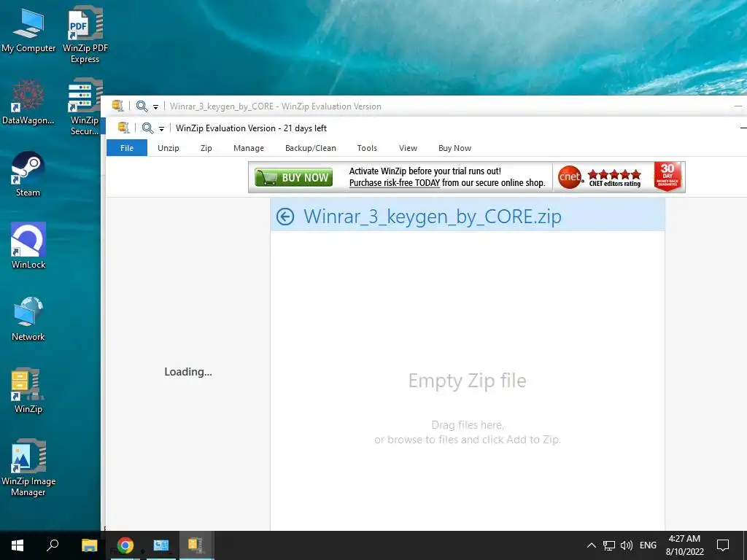Click the green BUY NOW button
747x560 pixels.
click(x=293, y=178)
